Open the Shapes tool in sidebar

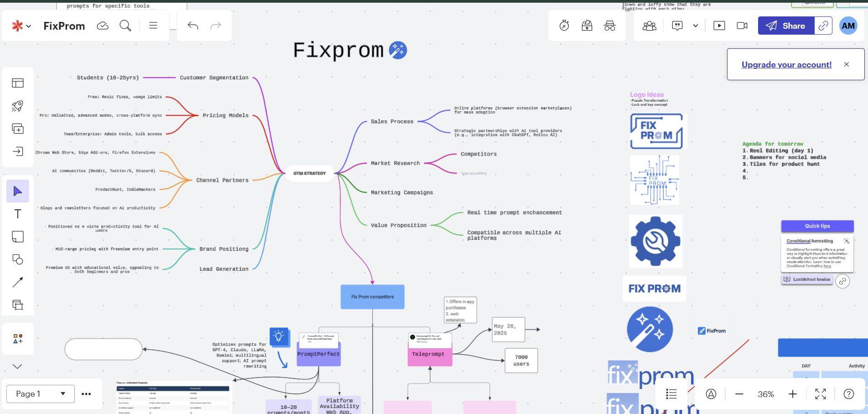[x=17, y=259]
